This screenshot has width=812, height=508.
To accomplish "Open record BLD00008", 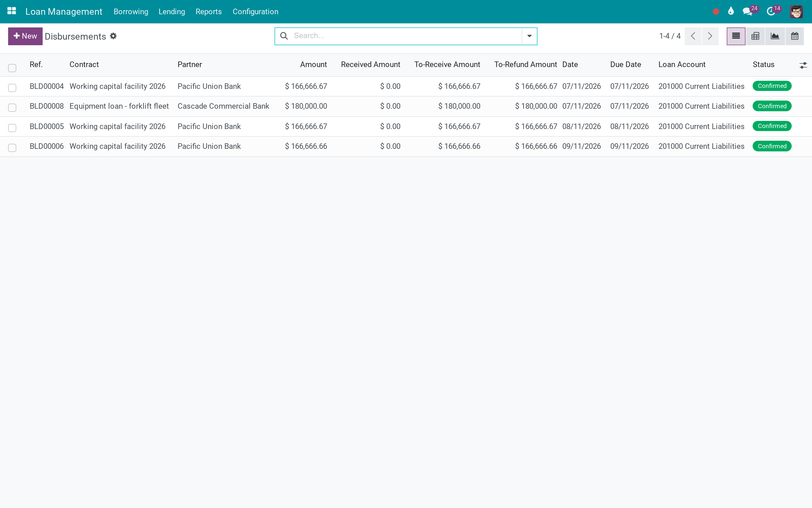I will (47, 106).
